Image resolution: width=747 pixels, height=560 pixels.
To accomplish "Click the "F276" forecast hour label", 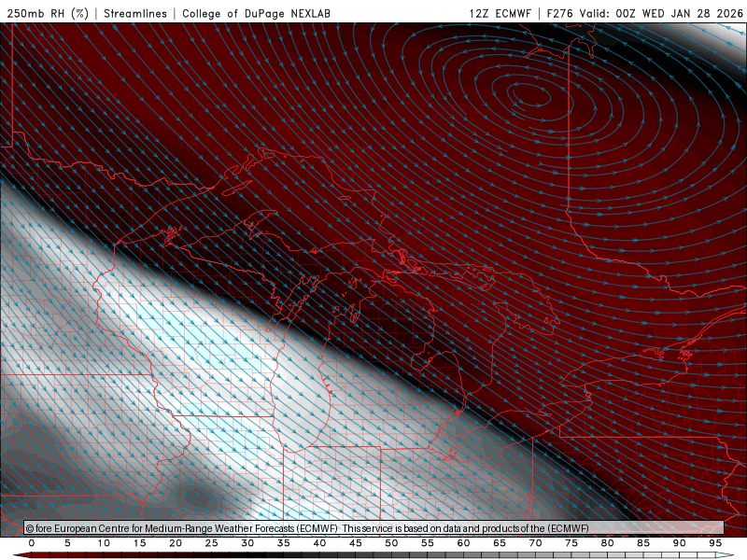I will click(x=560, y=13).
